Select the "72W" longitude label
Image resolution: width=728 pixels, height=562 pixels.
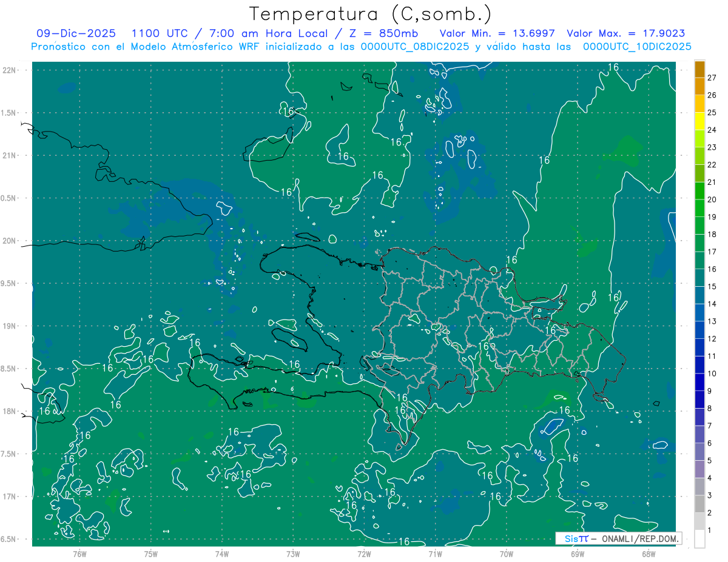364,554
